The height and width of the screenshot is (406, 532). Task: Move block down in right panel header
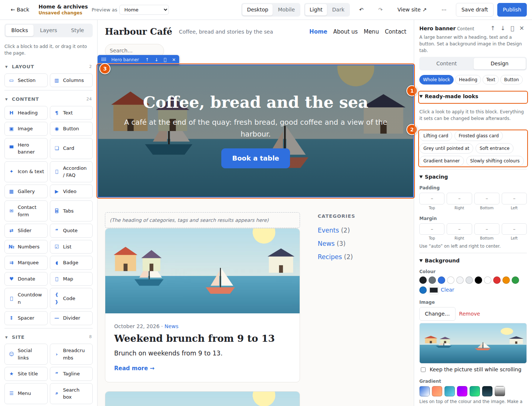(x=503, y=28)
